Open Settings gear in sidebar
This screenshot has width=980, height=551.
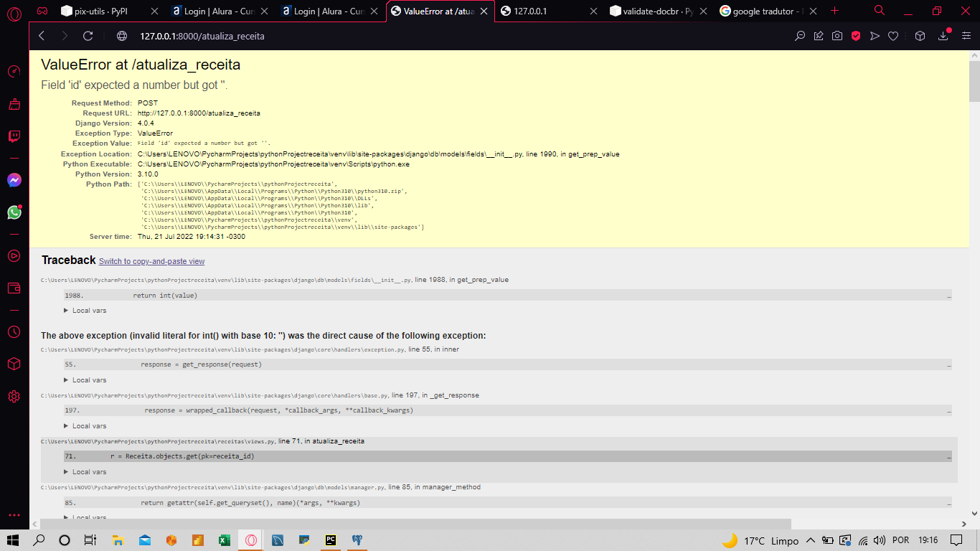tap(14, 396)
